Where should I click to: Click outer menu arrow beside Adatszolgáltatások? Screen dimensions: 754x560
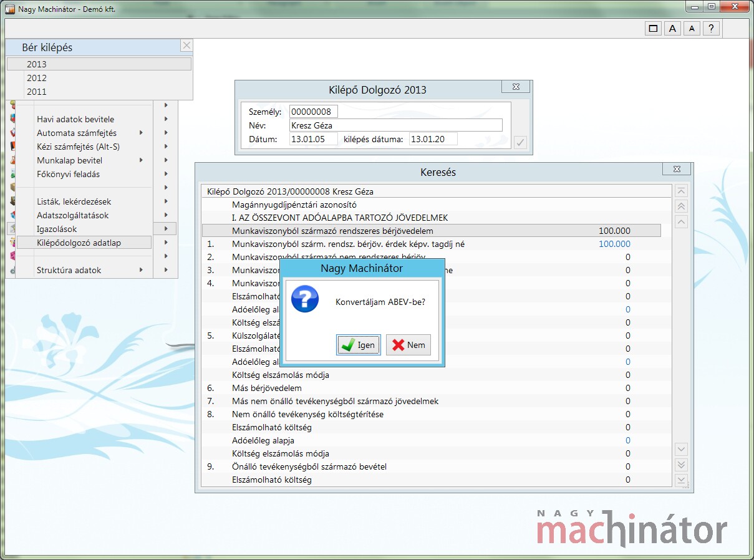(166, 215)
